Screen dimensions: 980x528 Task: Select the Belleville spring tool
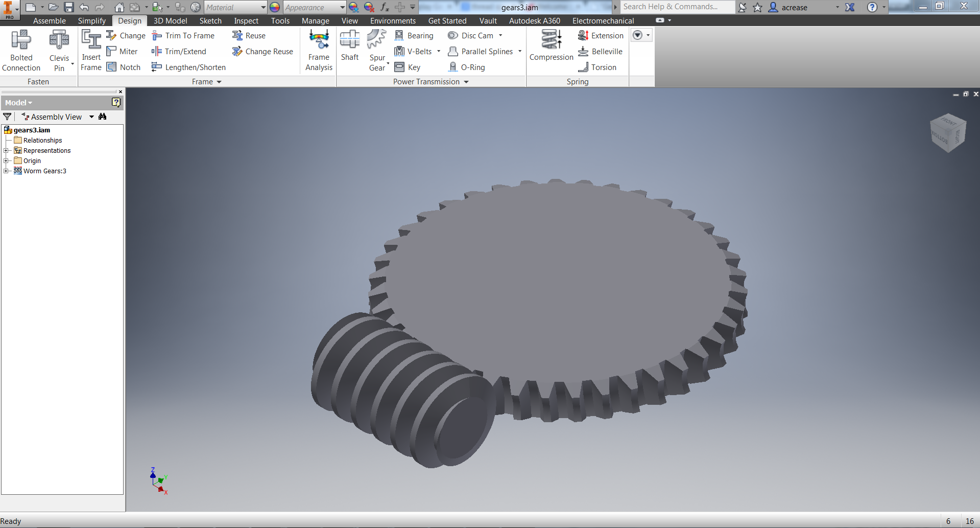pyautogui.click(x=600, y=52)
